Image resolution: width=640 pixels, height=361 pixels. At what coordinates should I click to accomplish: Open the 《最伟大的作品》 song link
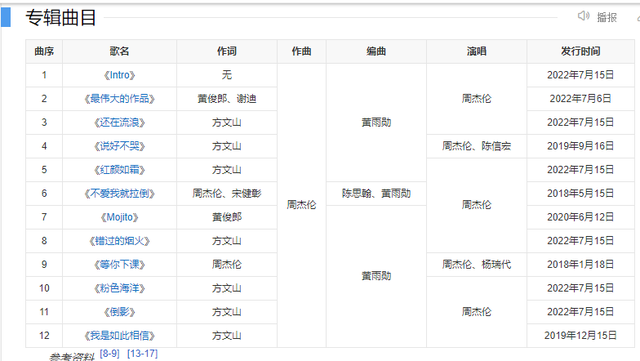tap(119, 99)
